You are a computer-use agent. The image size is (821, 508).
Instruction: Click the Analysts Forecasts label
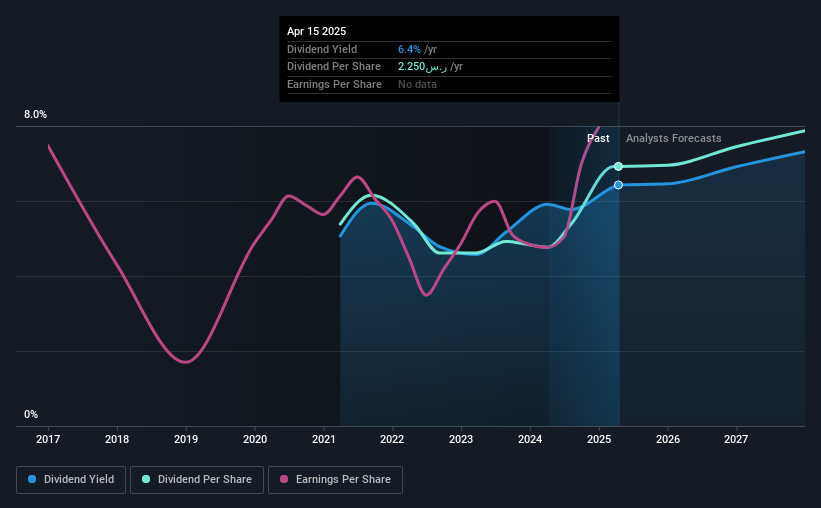(673, 138)
